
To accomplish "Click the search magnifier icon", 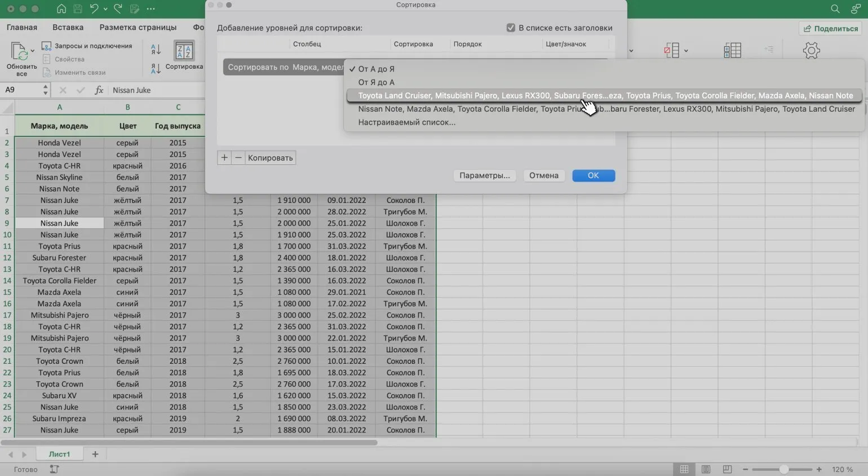I will tap(835, 9).
